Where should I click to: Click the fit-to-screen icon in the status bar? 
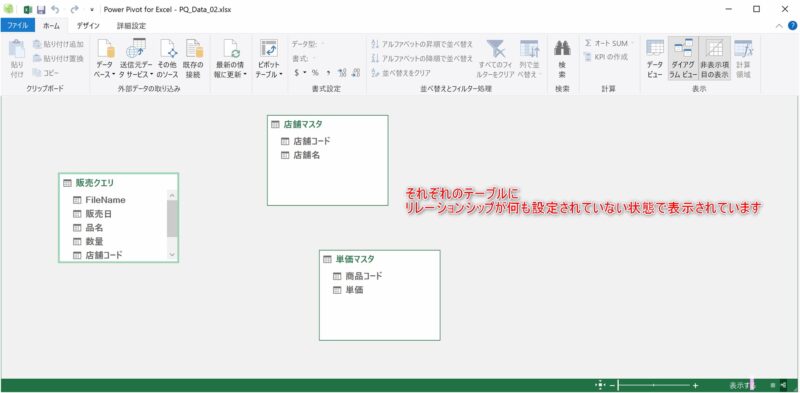coord(600,385)
